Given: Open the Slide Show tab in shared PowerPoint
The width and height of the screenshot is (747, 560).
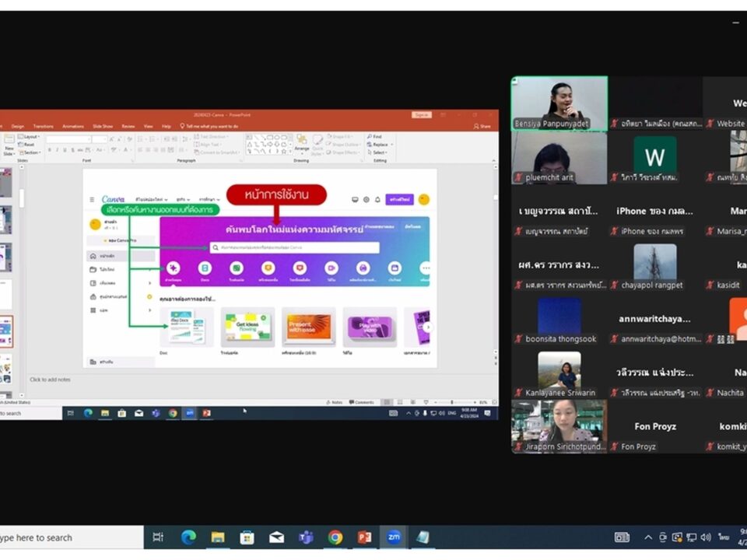Looking at the screenshot, I should [x=103, y=126].
